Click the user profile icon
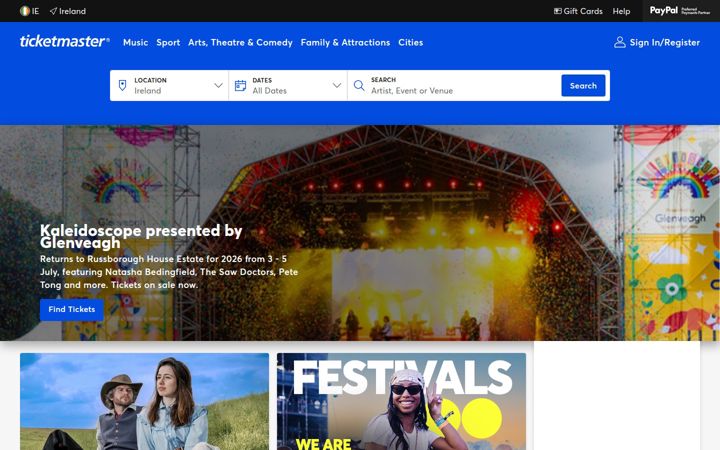Image resolution: width=720 pixels, height=450 pixels. [620, 42]
